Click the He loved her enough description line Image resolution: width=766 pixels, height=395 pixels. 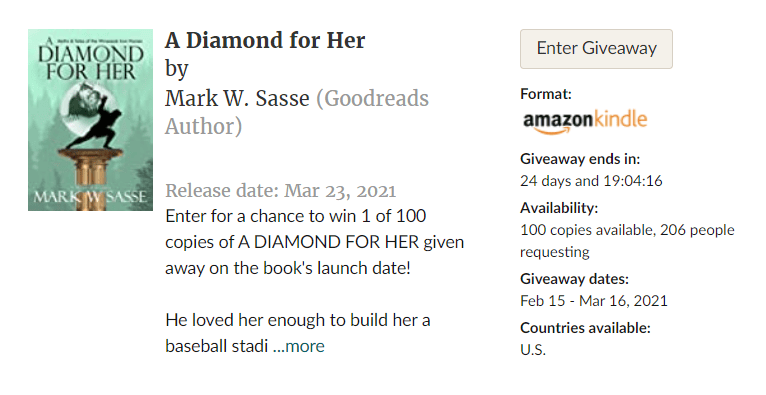(x=298, y=320)
